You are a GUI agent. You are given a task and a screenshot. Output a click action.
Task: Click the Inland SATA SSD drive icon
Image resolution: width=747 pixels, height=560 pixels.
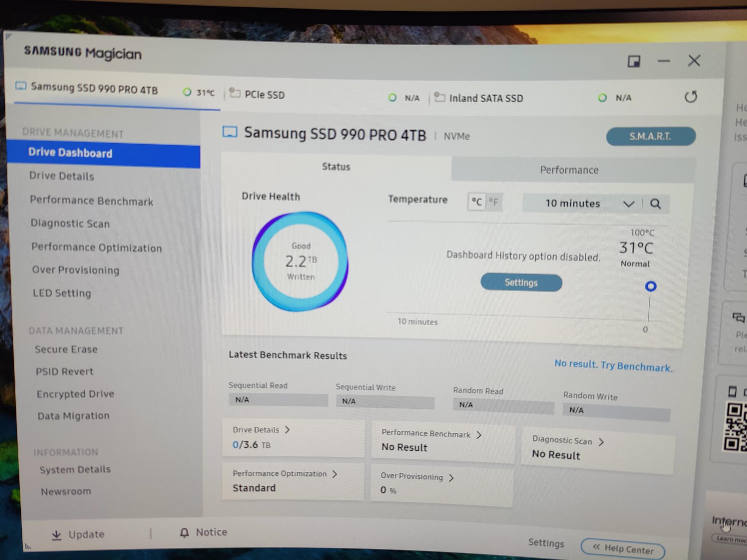point(440,97)
